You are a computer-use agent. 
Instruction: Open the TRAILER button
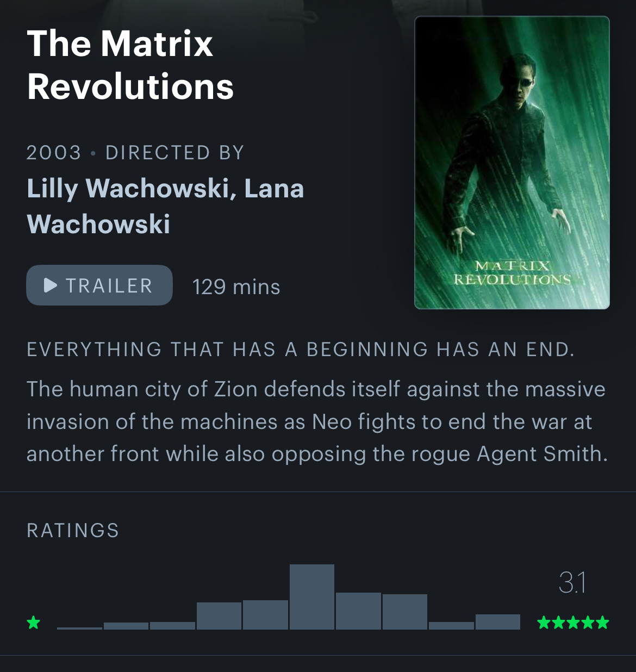coord(99,285)
